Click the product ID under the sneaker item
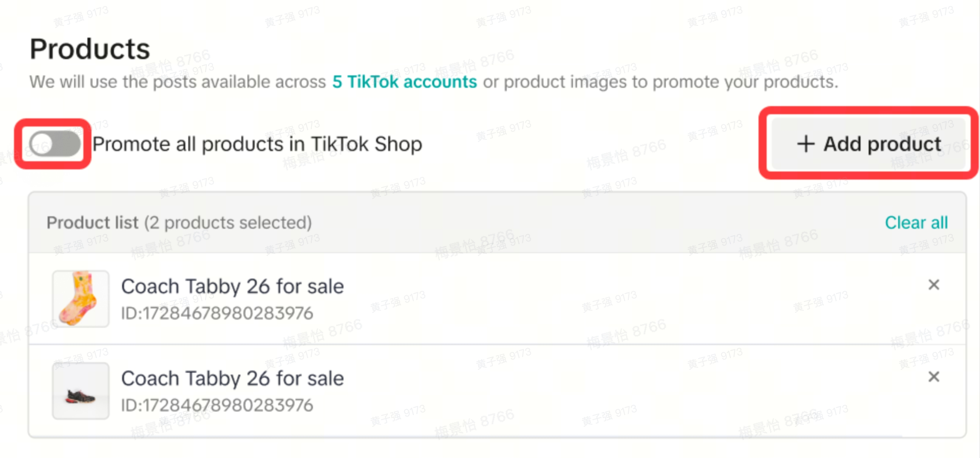This screenshot has height=458, width=980. click(217, 405)
